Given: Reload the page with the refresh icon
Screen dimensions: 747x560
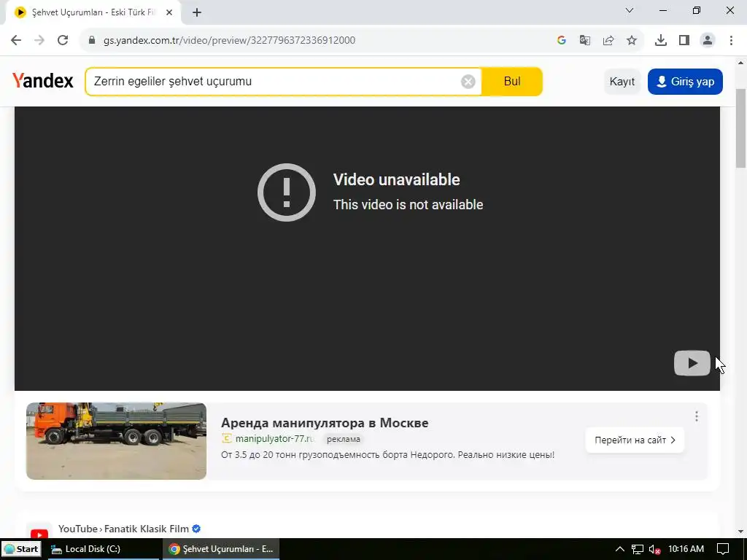Looking at the screenshot, I should click(x=63, y=41).
